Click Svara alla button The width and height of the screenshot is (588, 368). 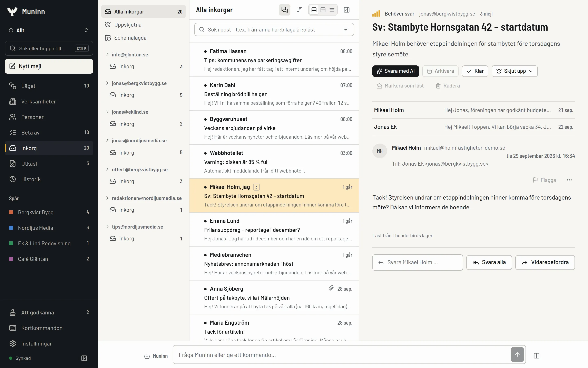point(489,262)
